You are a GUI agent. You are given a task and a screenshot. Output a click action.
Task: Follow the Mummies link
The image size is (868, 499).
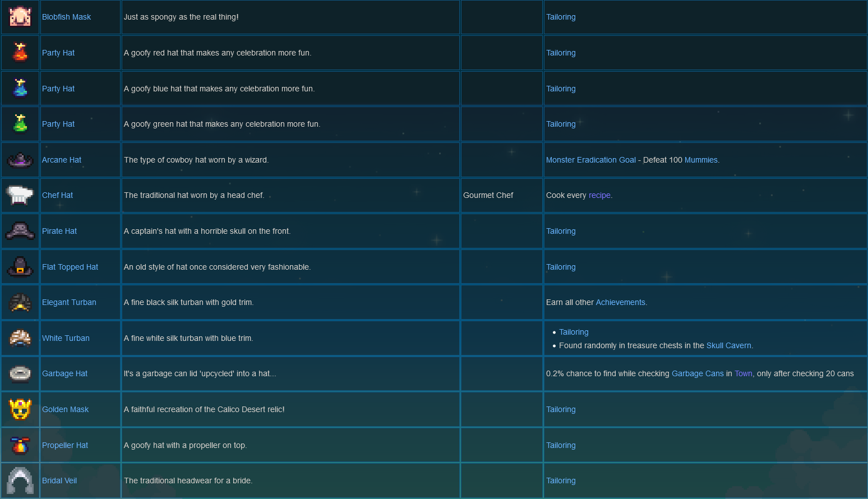pyautogui.click(x=701, y=160)
